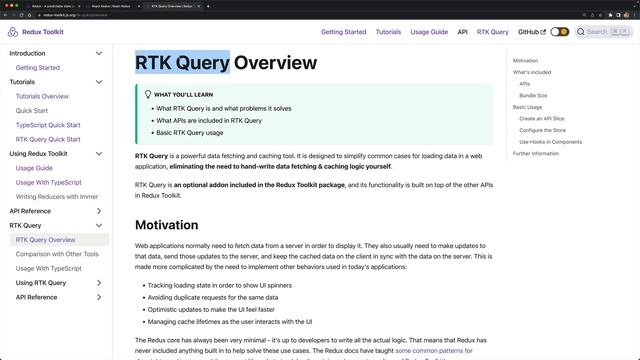Screen dimensions: 640x360
Task: Click the external link icon beside GitHub
Action: pos(543,32)
